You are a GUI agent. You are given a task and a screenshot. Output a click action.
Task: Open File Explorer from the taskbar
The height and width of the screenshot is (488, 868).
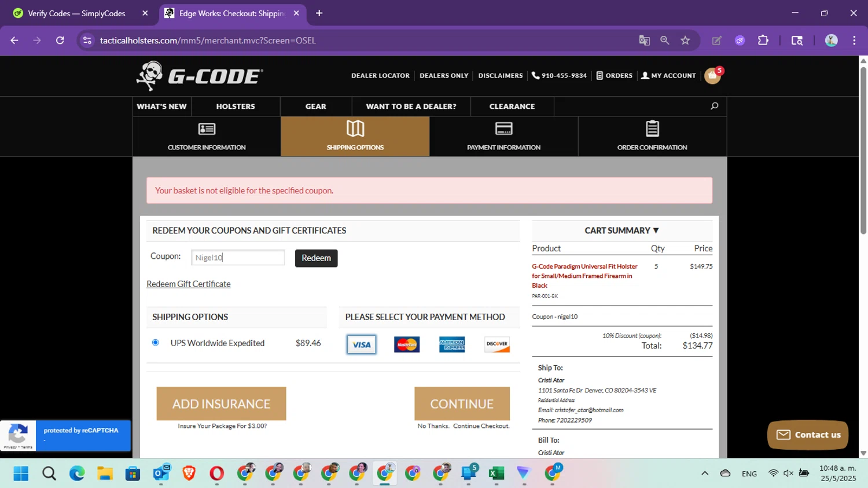(x=105, y=474)
